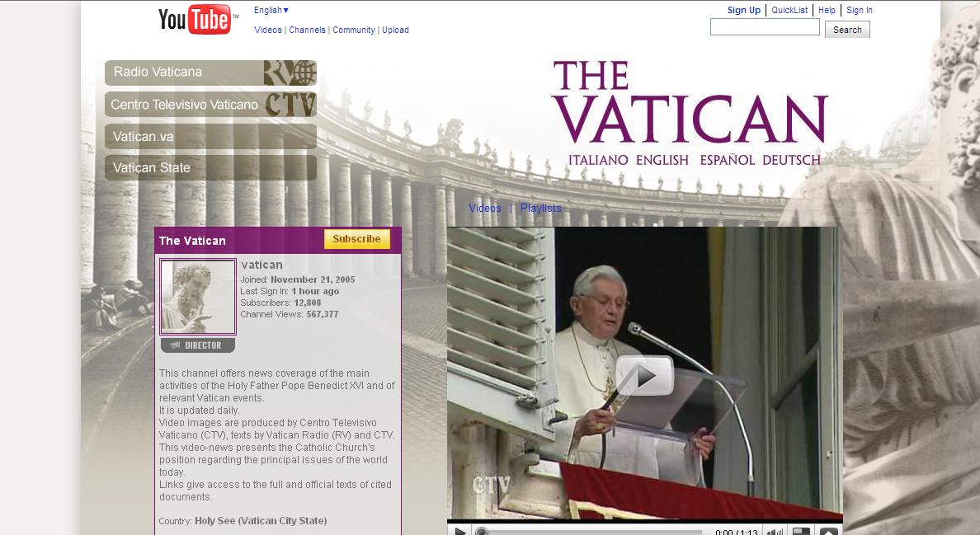980x535 pixels.
Task: Click inside the search text field
Action: click(x=765, y=27)
